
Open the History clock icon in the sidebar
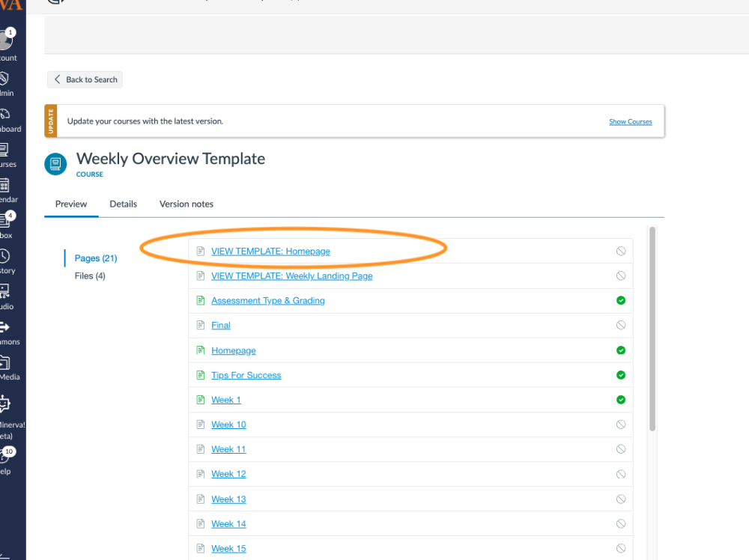click(4, 256)
